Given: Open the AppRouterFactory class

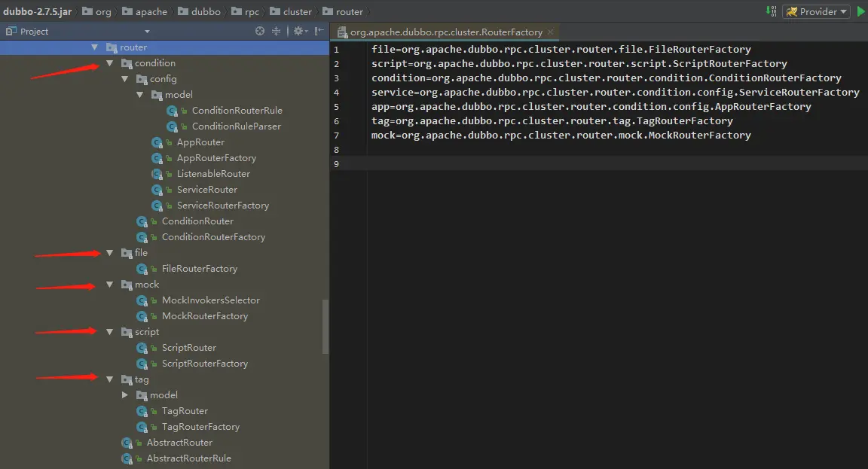Looking at the screenshot, I should tap(216, 158).
